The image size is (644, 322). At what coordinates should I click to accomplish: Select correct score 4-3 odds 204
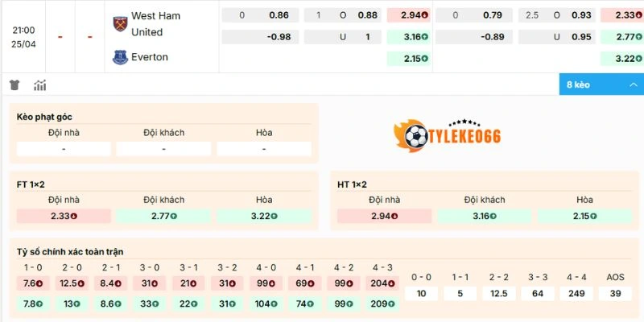coord(384,283)
